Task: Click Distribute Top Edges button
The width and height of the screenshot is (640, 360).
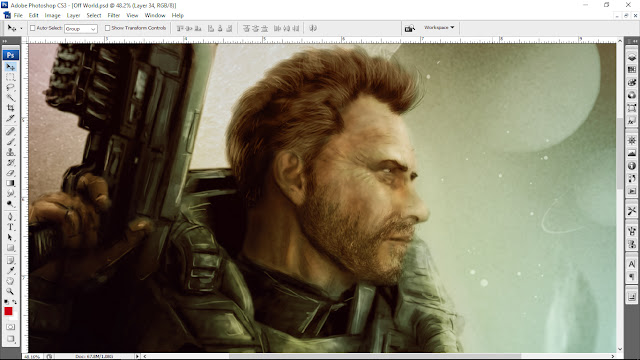Action: point(246,28)
